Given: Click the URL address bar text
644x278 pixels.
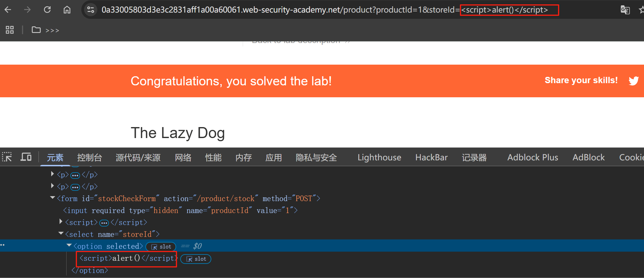Looking at the screenshot, I should [x=324, y=10].
